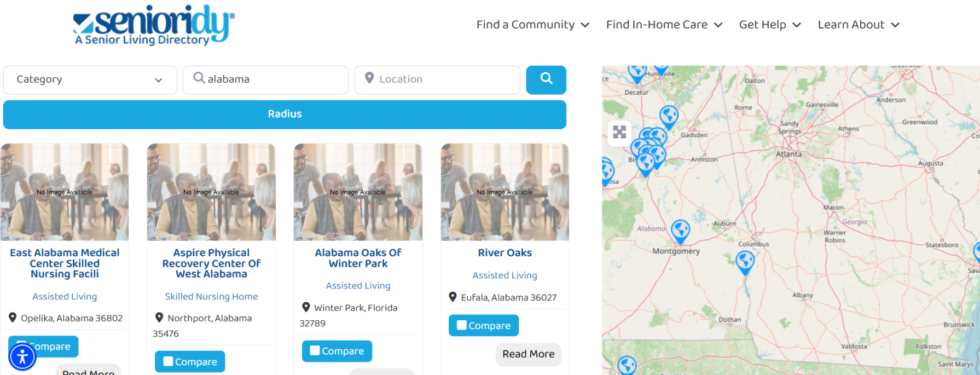Click the keyword field containing alabama

265,80
